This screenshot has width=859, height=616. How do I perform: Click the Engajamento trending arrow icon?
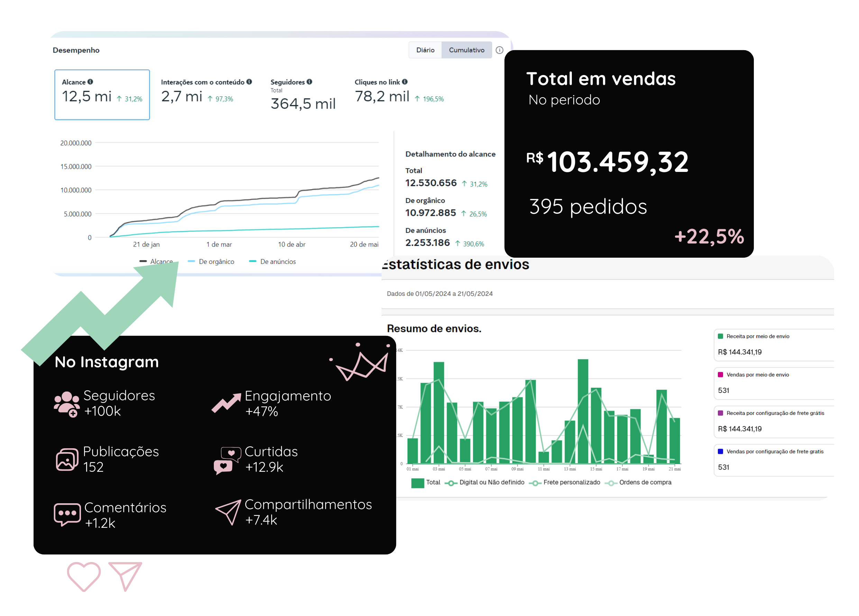226,403
